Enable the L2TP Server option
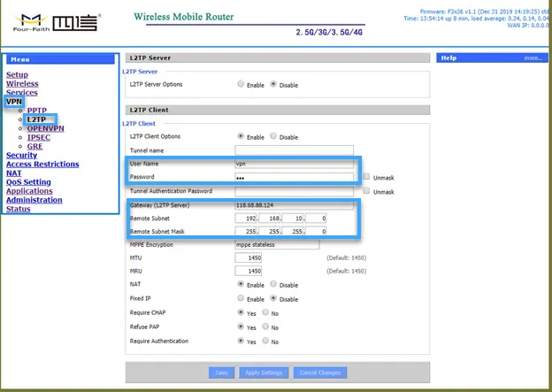 coord(241,84)
